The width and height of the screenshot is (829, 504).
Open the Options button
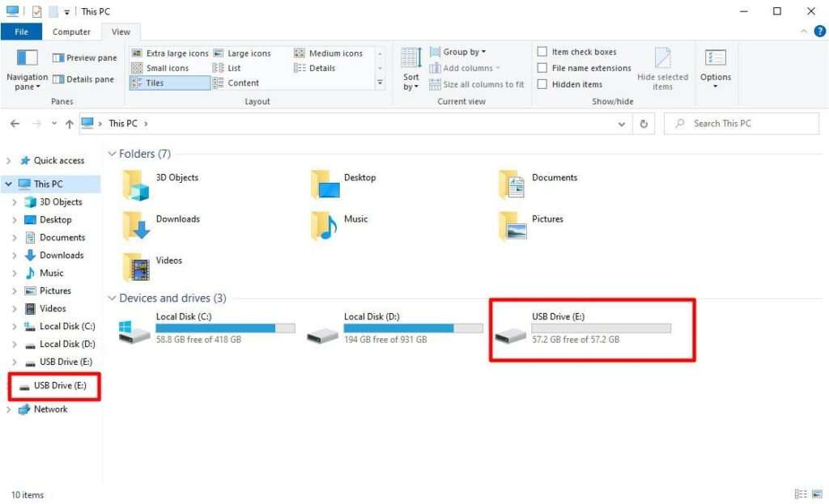click(x=716, y=69)
